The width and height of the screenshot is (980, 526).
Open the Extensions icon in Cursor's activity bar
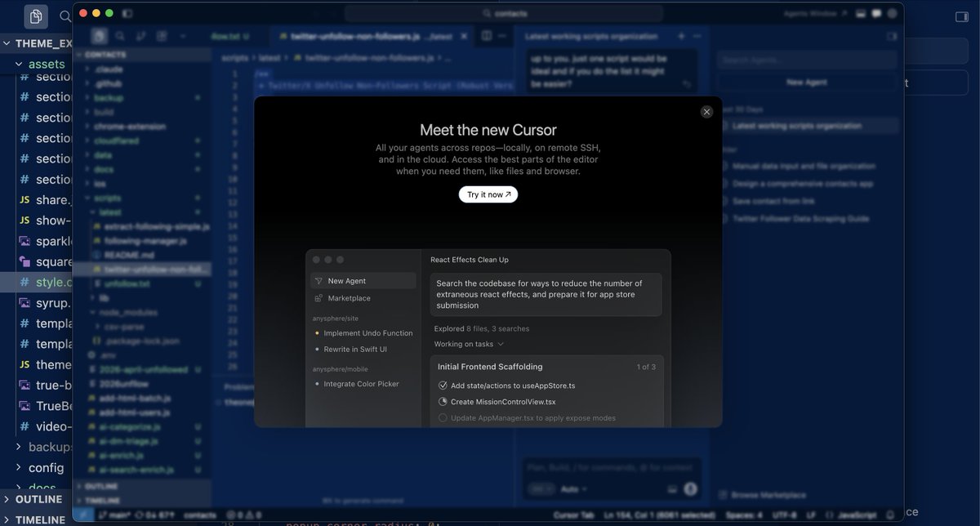[162, 36]
